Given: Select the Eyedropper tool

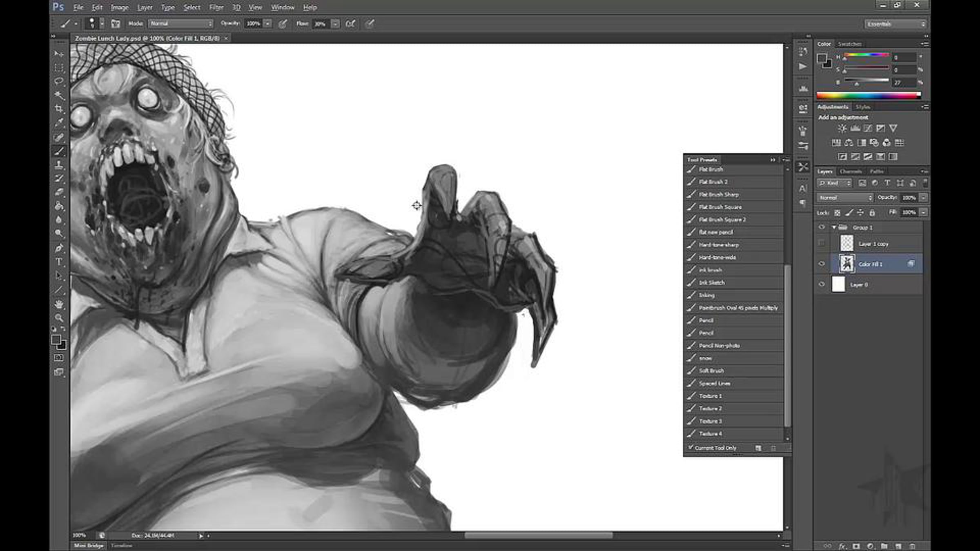Looking at the screenshot, I should point(59,122).
